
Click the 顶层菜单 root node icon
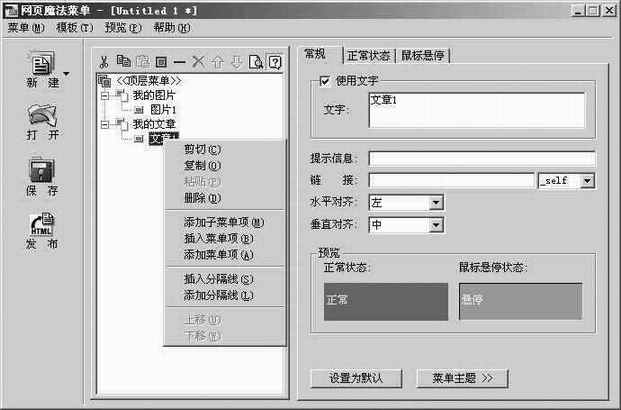(104, 81)
